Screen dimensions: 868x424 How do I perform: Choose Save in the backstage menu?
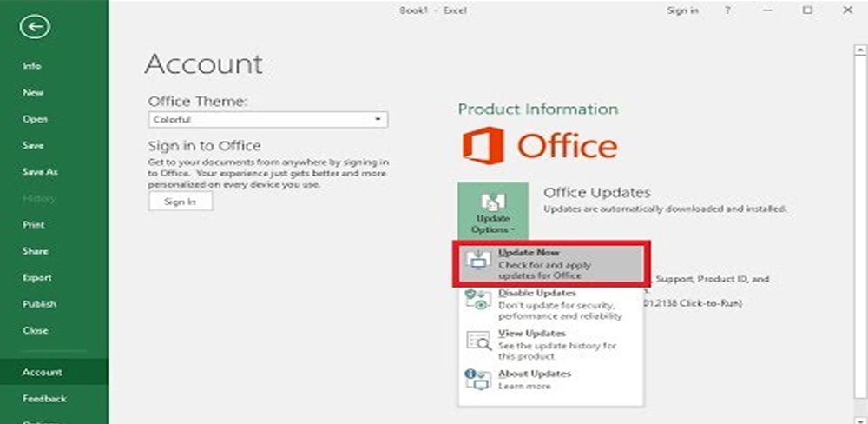click(33, 145)
